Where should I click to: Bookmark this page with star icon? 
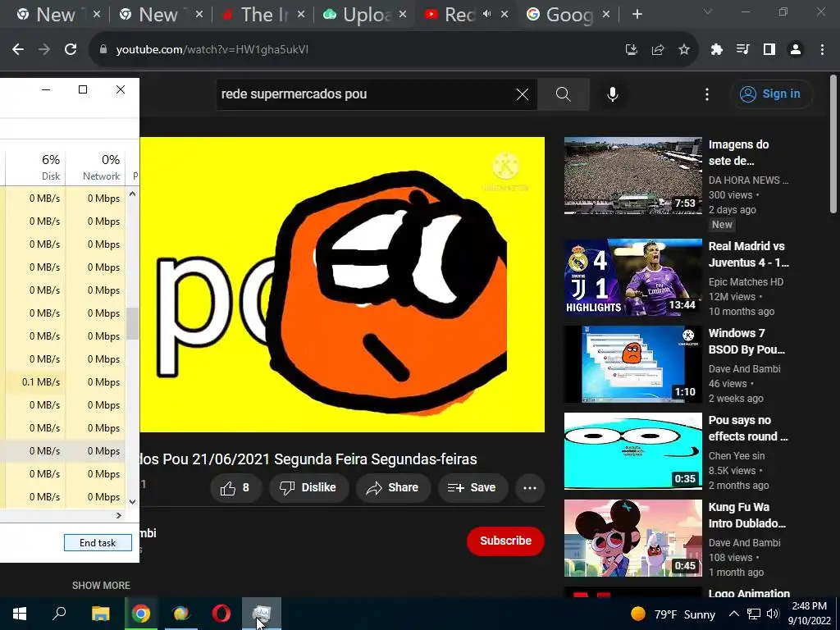[x=684, y=50]
